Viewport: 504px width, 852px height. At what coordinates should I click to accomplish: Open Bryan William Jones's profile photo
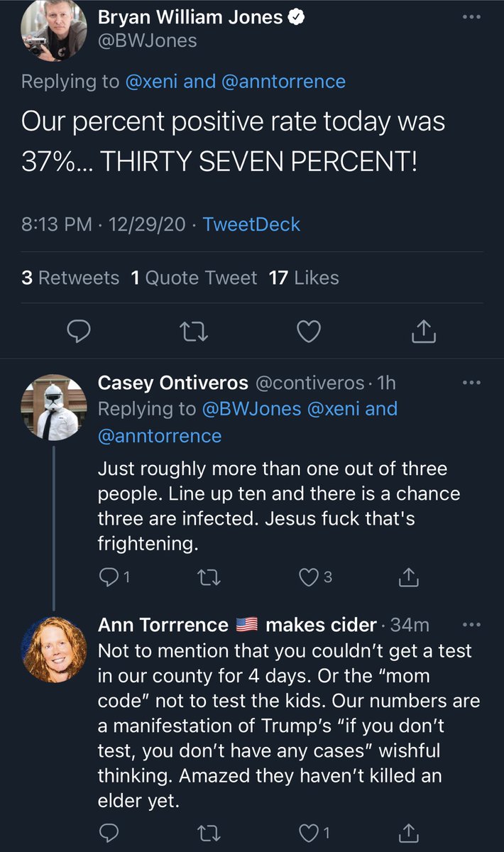(53, 29)
